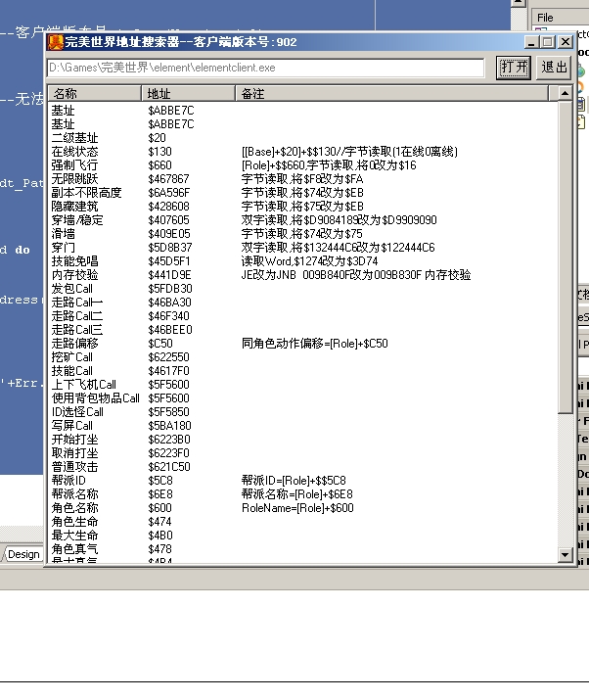589x700 pixels.
Task: Select the 挖矿Call row
Action: [302, 357]
